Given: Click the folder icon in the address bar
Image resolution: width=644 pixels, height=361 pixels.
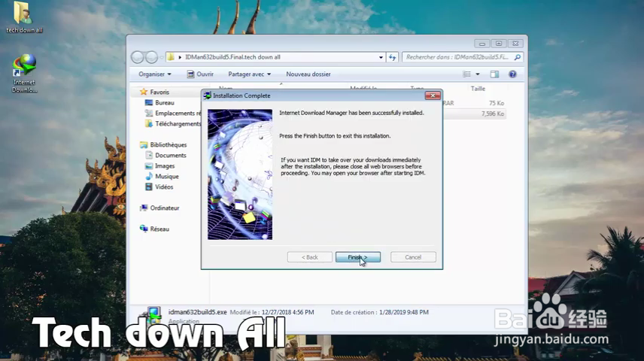Looking at the screenshot, I should pyautogui.click(x=171, y=57).
